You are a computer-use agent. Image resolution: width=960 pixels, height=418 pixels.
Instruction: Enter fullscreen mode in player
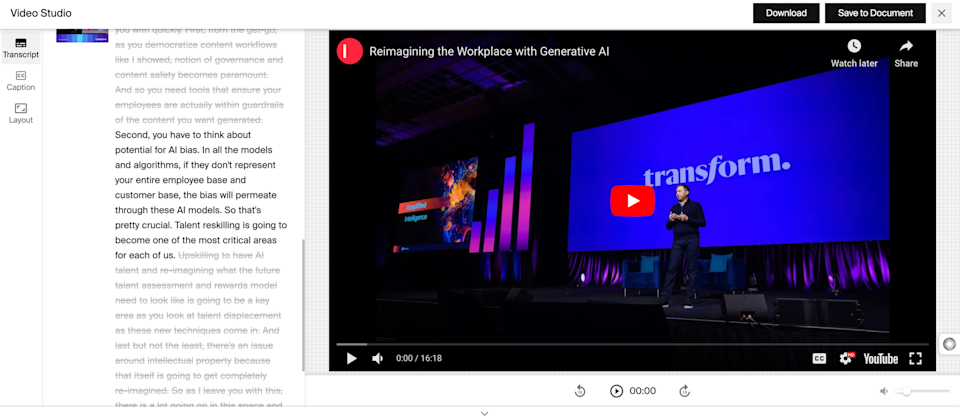(x=915, y=359)
